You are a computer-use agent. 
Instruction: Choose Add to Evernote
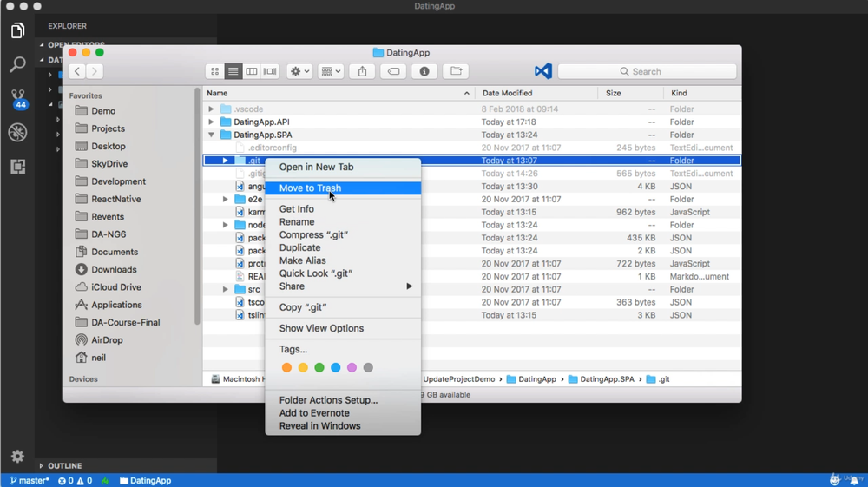point(343,413)
